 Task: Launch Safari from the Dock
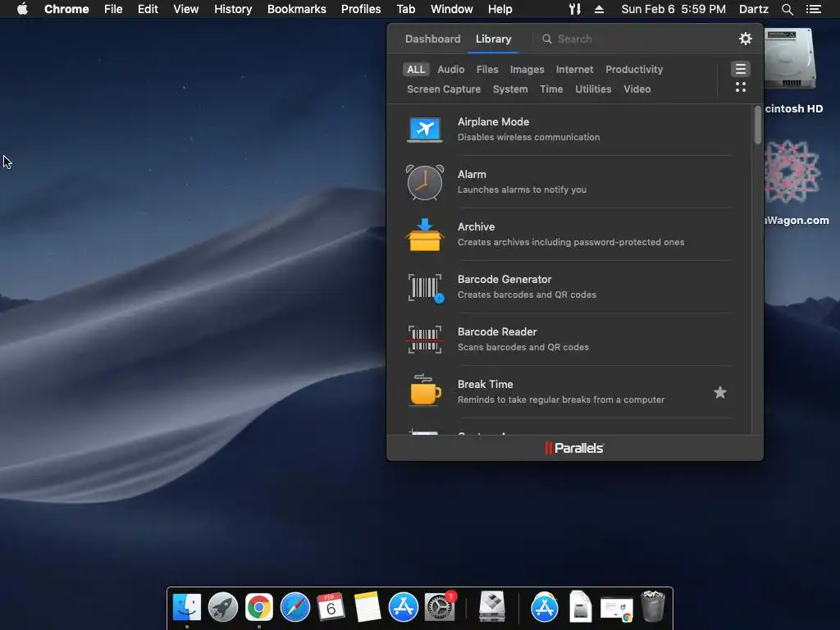pos(295,607)
